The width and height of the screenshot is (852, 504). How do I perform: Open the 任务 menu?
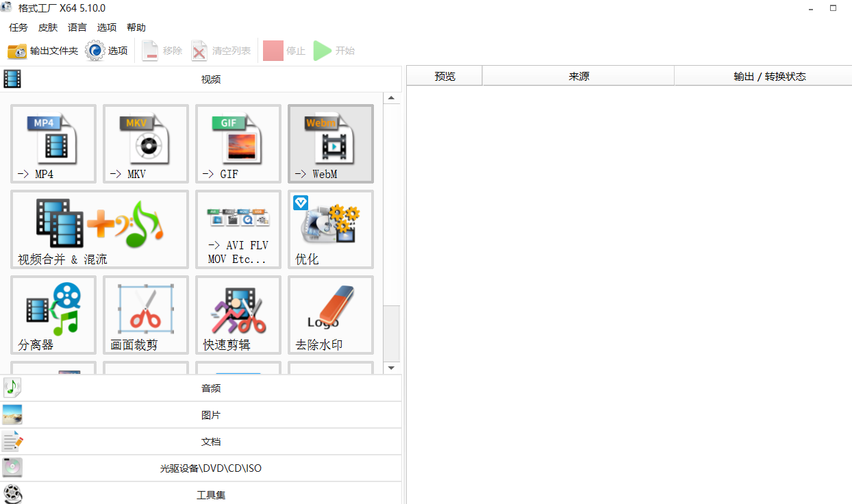click(x=18, y=27)
